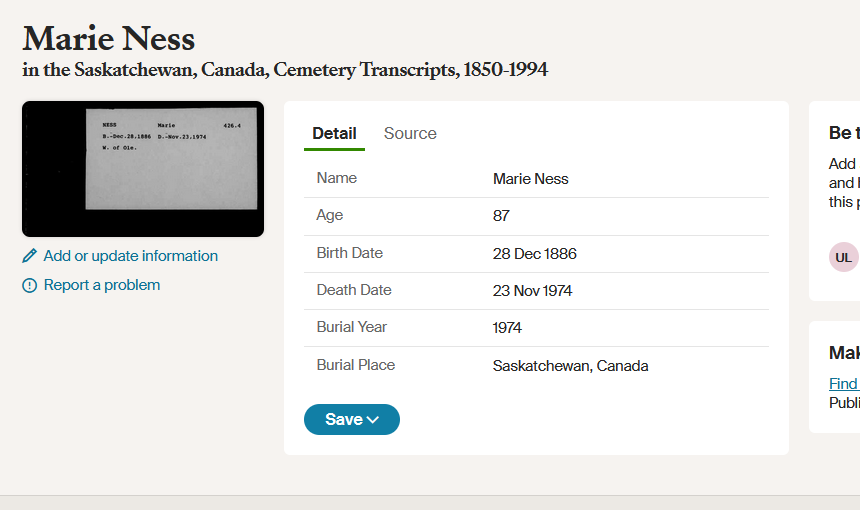Select the Name value Marie Ness

(x=530, y=179)
